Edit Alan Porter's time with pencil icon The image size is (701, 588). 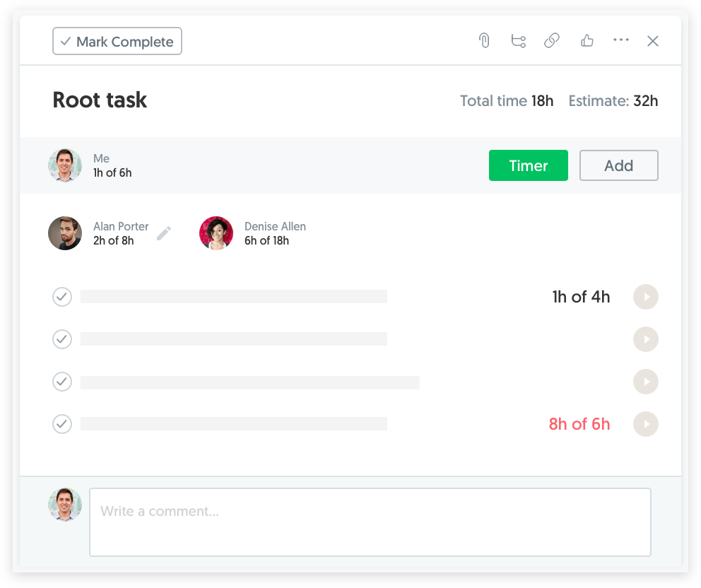point(164,233)
